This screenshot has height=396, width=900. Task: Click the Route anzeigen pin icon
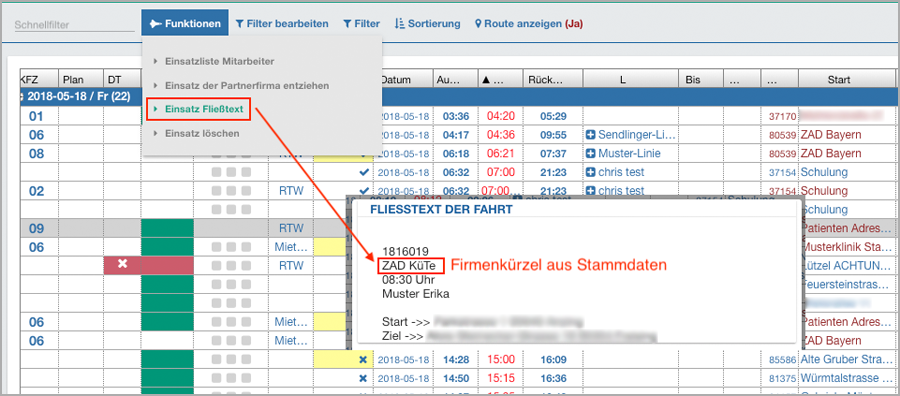click(x=478, y=24)
